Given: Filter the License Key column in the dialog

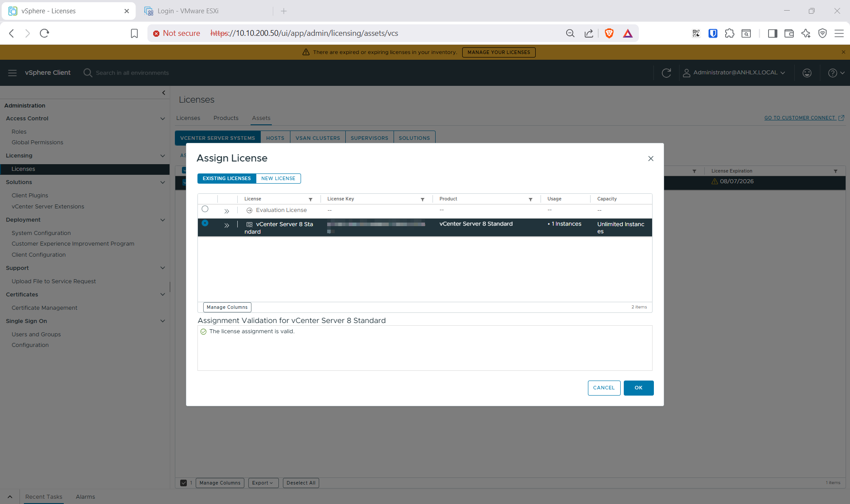Looking at the screenshot, I should [x=423, y=200].
